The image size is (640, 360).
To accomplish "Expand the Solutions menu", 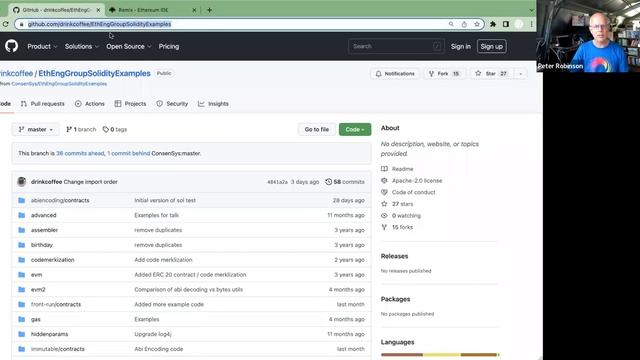I will 82,47.
